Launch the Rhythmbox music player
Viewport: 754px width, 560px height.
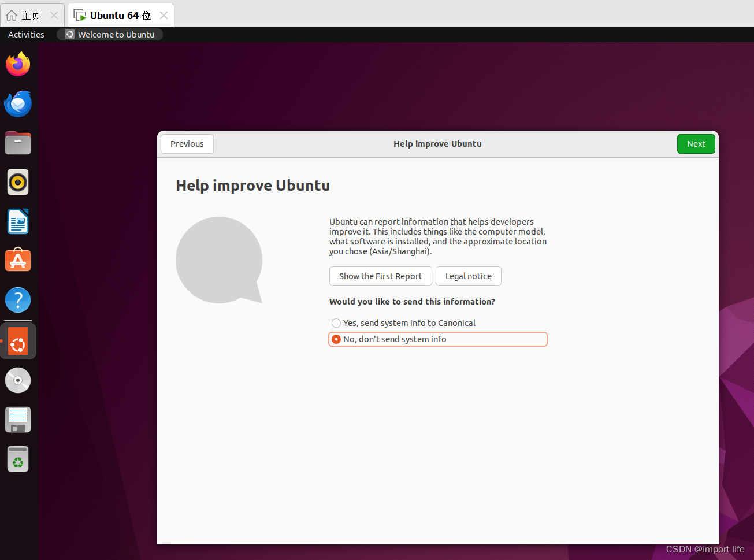click(x=17, y=182)
